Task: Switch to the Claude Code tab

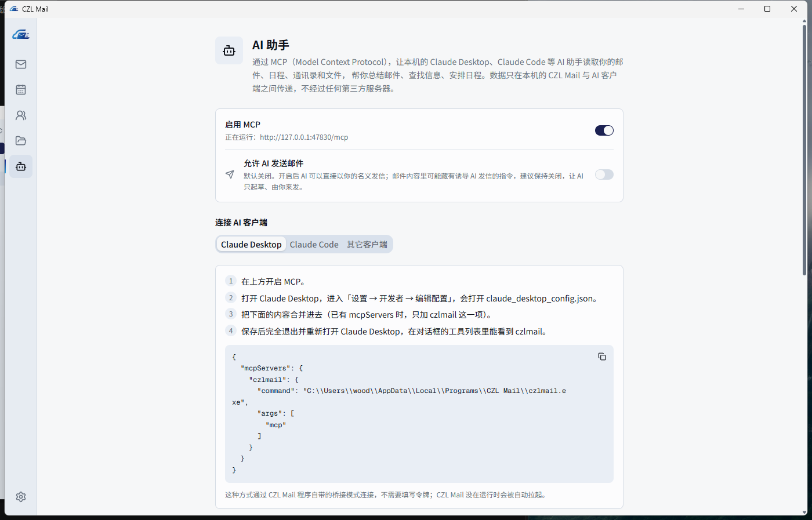Action: (314, 245)
